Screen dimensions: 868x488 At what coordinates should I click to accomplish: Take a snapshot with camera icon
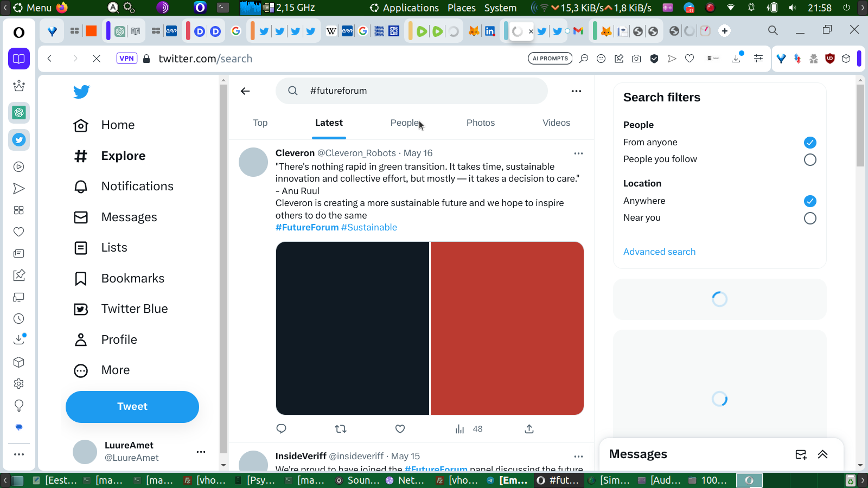click(636, 59)
